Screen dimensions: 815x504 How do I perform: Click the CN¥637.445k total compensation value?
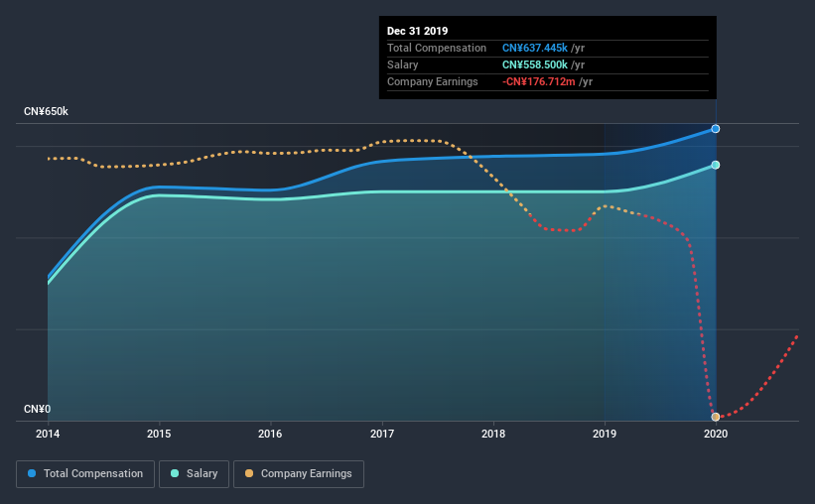535,48
